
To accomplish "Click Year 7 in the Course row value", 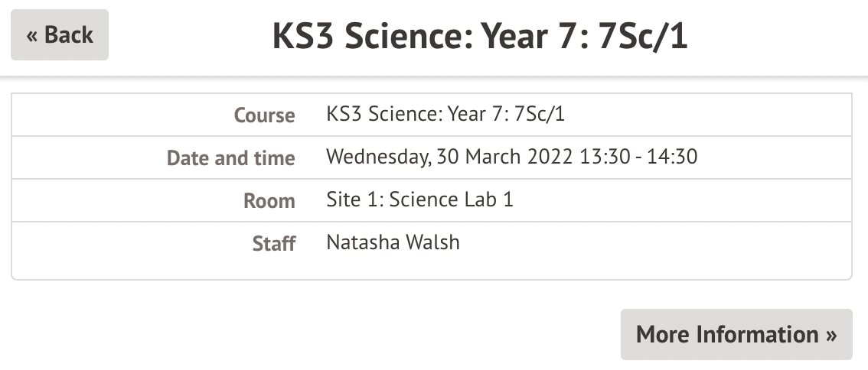I will tap(476, 115).
